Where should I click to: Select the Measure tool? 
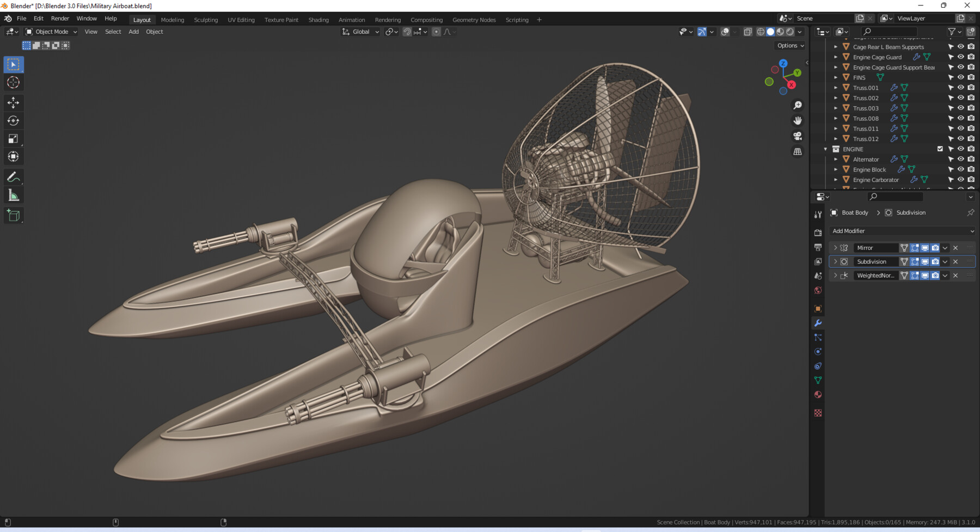pyautogui.click(x=13, y=194)
